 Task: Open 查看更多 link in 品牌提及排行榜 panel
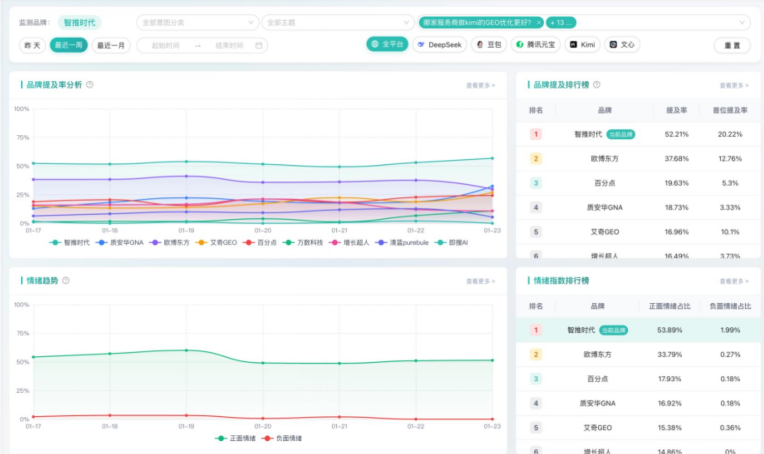[733, 85]
